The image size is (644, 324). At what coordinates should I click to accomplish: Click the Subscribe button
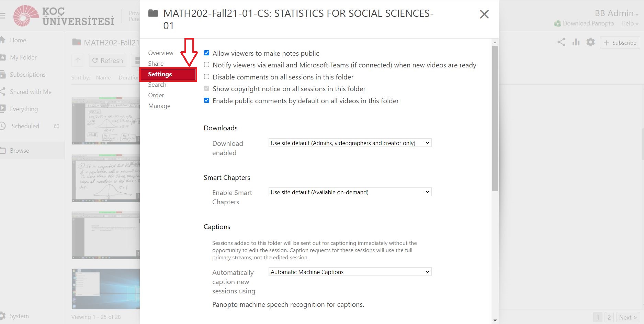tap(620, 43)
